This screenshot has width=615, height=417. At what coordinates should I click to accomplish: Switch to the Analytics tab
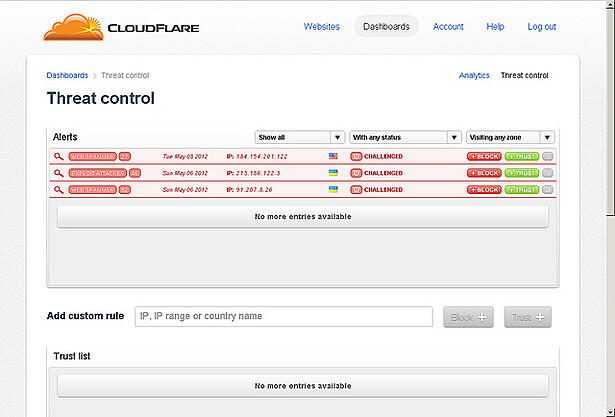(474, 75)
